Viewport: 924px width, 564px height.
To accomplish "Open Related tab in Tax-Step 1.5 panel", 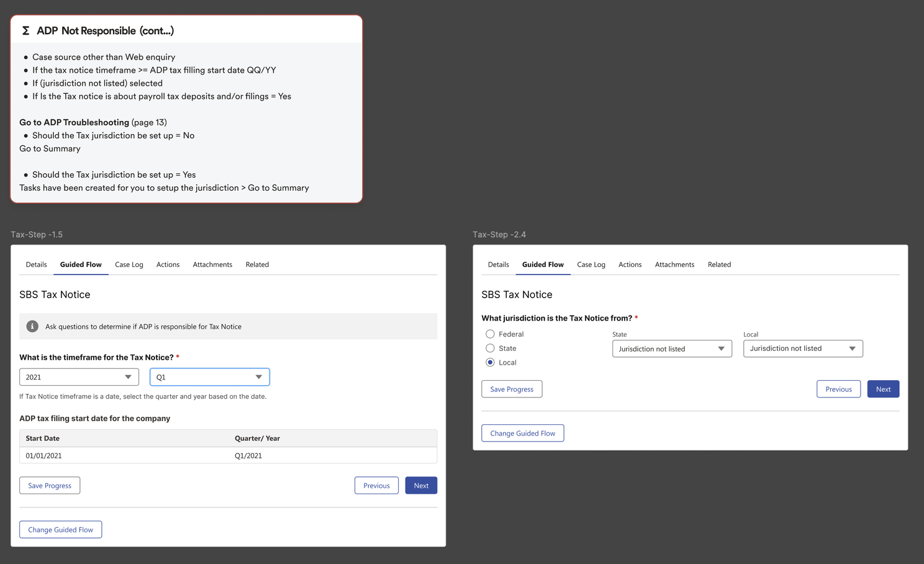I will point(257,265).
